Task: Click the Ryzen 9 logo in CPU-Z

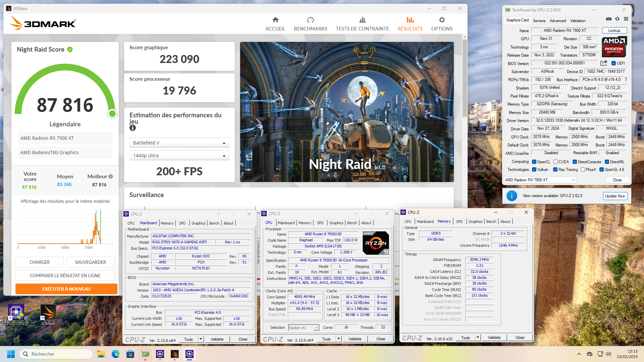Action: click(376, 243)
